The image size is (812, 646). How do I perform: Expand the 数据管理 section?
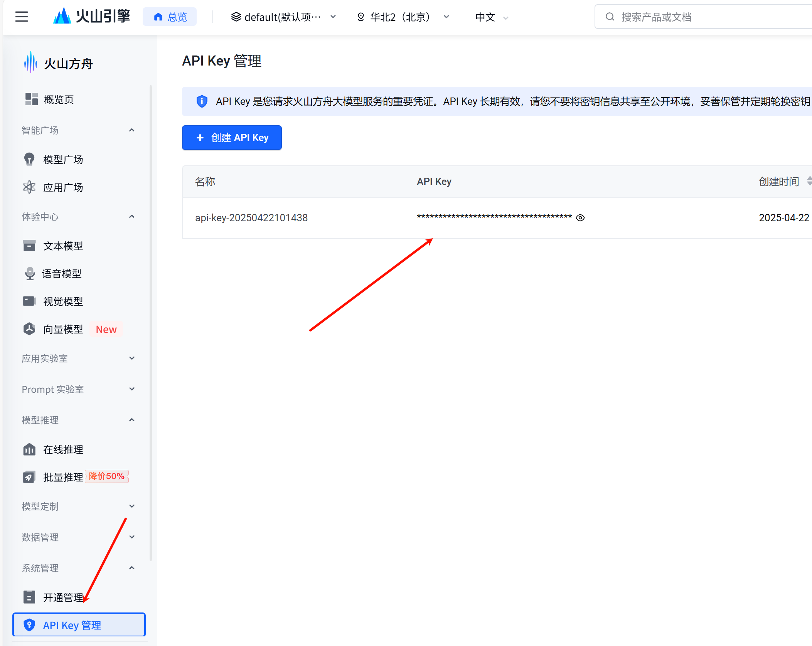tap(131, 537)
